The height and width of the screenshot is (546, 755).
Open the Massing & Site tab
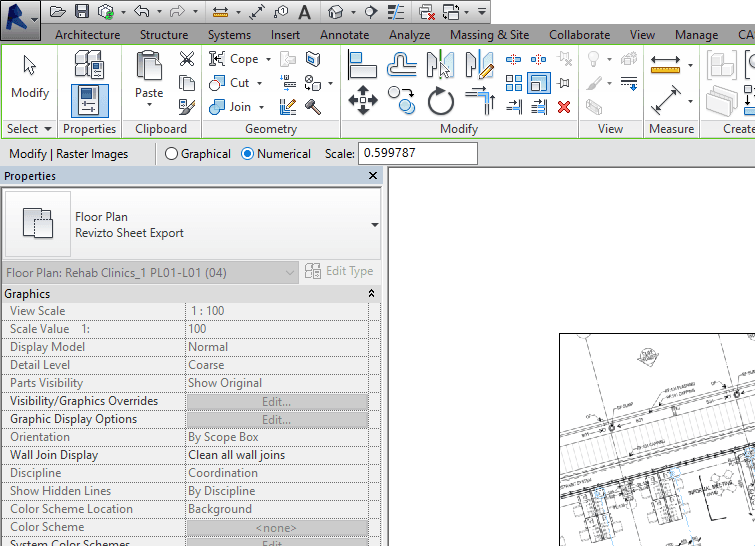(x=489, y=35)
